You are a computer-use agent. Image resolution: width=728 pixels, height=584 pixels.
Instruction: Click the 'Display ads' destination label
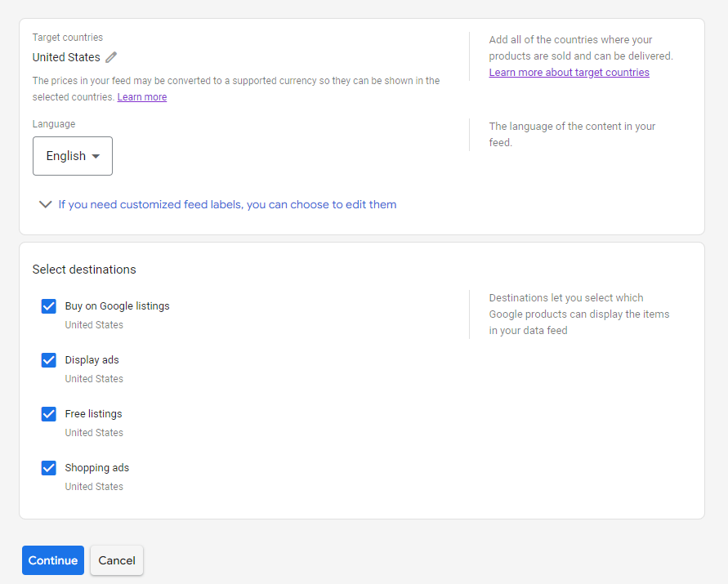pyautogui.click(x=92, y=360)
